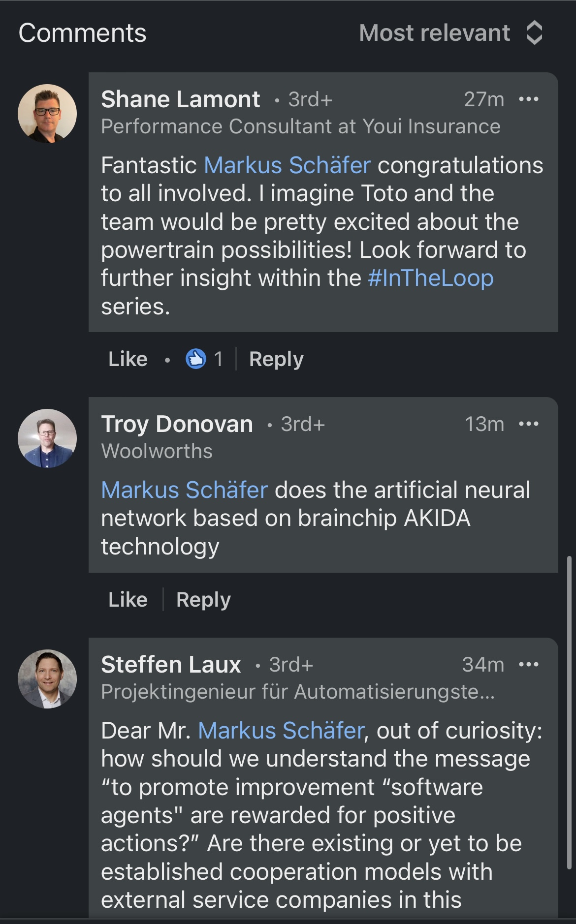Open Markus Schäfer mention in Steffen's comment

281,731
